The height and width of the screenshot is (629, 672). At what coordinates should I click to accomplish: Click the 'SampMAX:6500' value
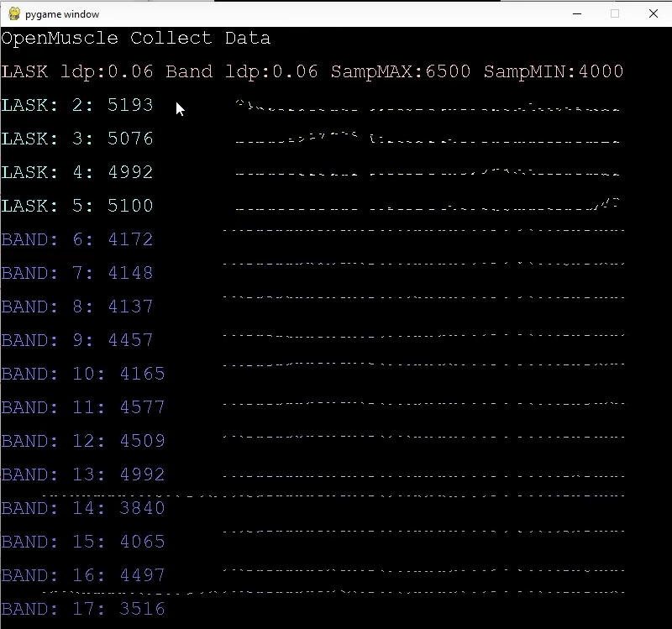[401, 71]
